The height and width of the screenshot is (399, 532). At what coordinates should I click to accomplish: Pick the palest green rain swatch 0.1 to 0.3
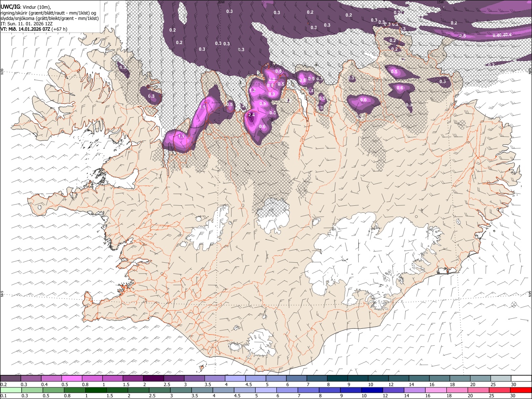[11, 390]
